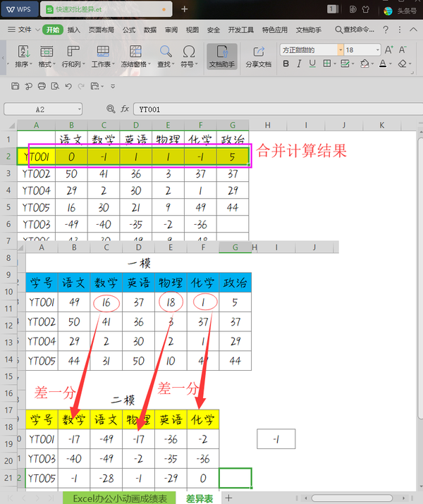Click the help question mark icon

(x=386, y=30)
